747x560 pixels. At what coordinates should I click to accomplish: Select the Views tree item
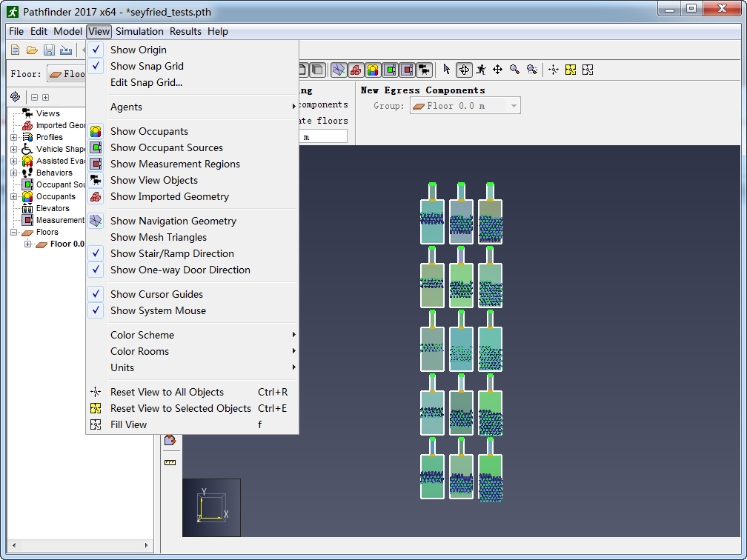(x=47, y=113)
